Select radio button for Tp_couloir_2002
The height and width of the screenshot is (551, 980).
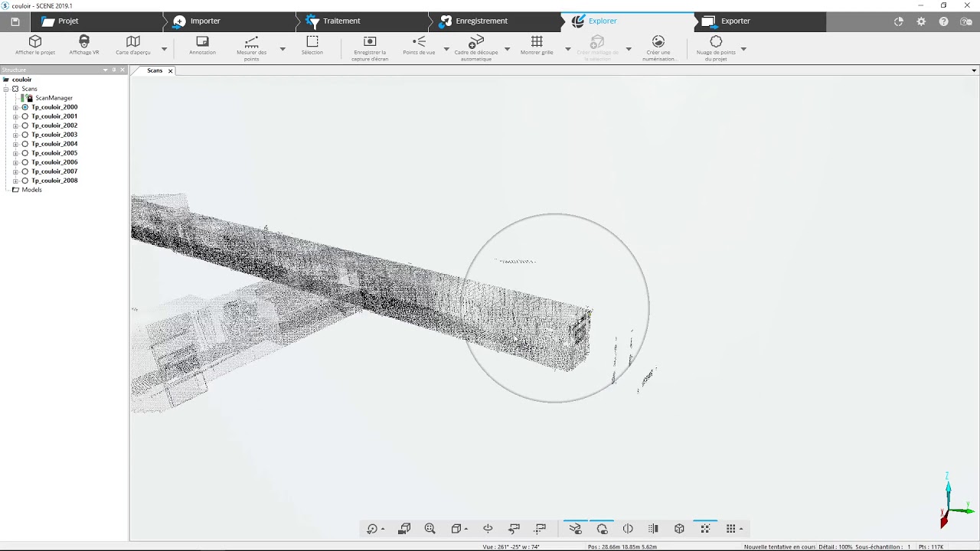click(25, 126)
